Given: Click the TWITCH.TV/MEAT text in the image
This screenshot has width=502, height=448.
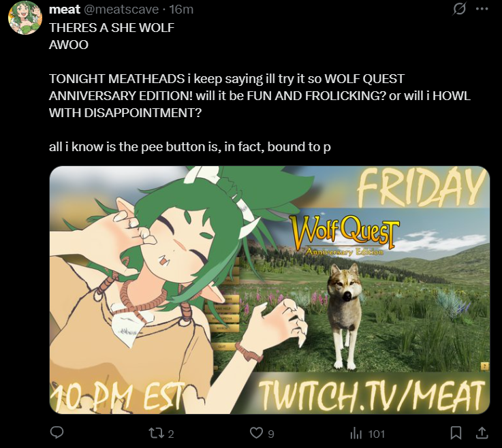Looking at the screenshot, I should pyautogui.click(x=371, y=396).
